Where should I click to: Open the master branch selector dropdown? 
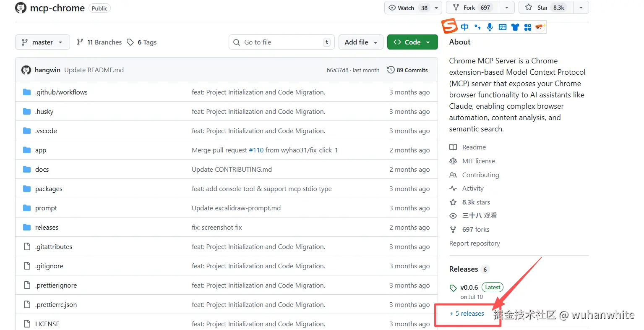(x=42, y=42)
